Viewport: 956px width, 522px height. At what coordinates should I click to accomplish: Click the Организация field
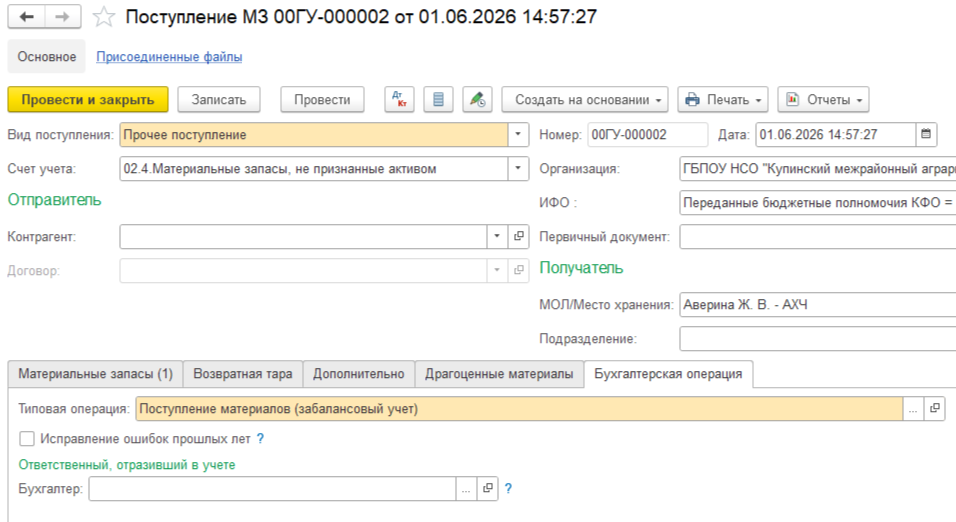818,168
